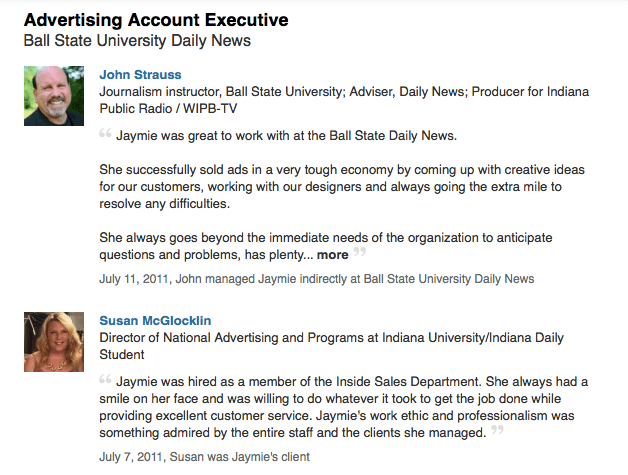Expand John's recommendation with the more link
The height and width of the screenshot is (475, 628).
tap(333, 255)
